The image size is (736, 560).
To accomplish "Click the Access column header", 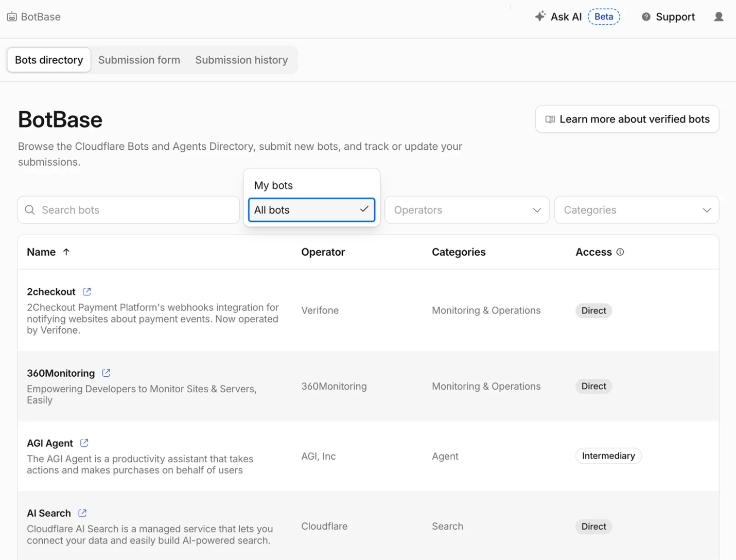I will (593, 252).
